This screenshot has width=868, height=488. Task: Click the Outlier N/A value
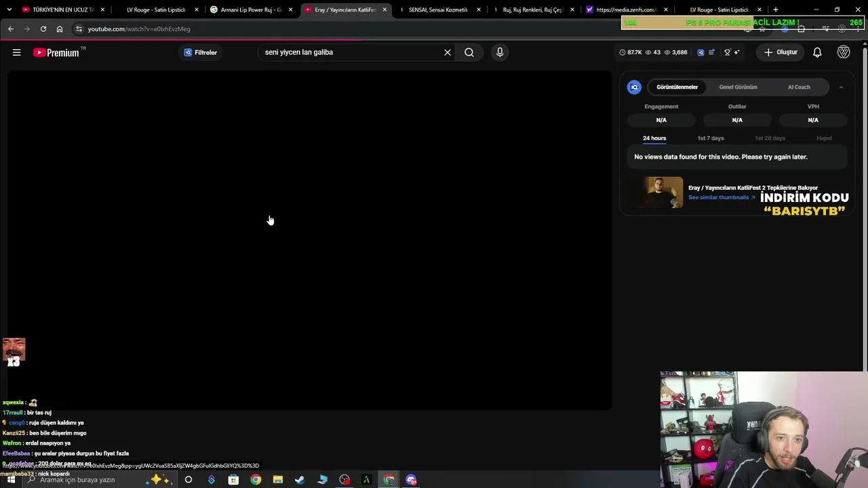click(x=737, y=120)
